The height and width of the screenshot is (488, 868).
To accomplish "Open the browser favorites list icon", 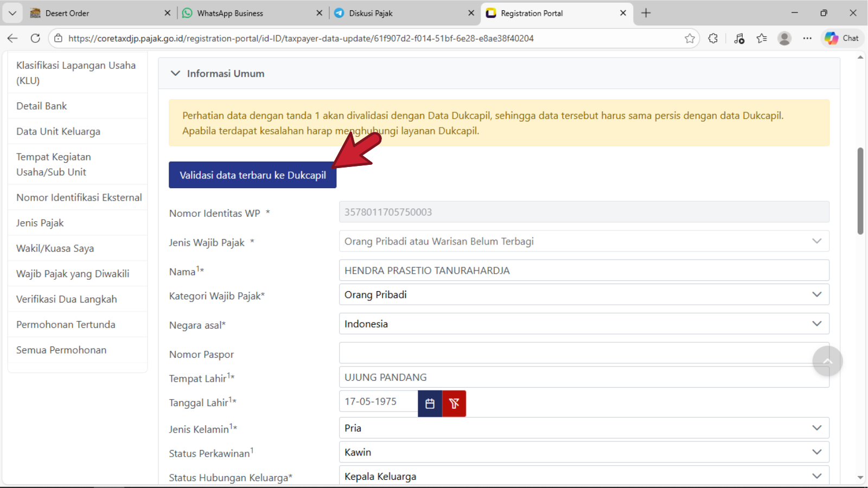I will click(762, 38).
